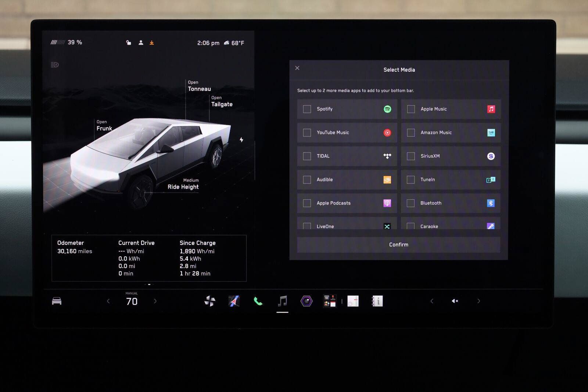
Task: Open the Frunk
Action: (x=104, y=126)
